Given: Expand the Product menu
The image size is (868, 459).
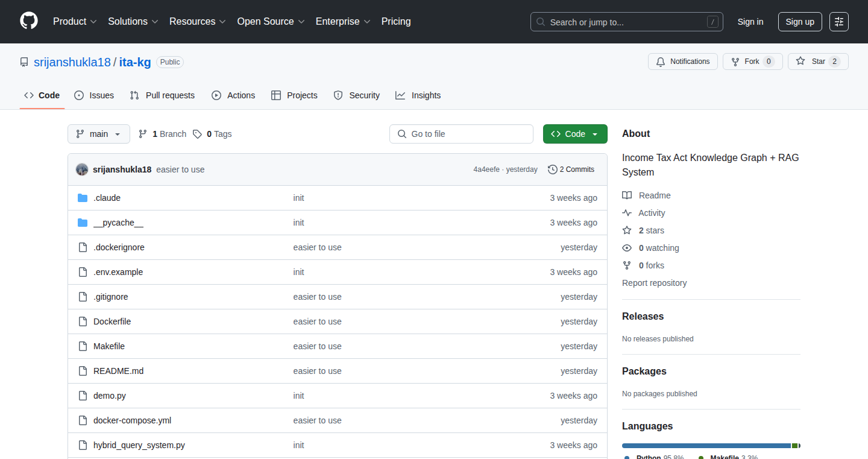Looking at the screenshot, I should point(75,21).
